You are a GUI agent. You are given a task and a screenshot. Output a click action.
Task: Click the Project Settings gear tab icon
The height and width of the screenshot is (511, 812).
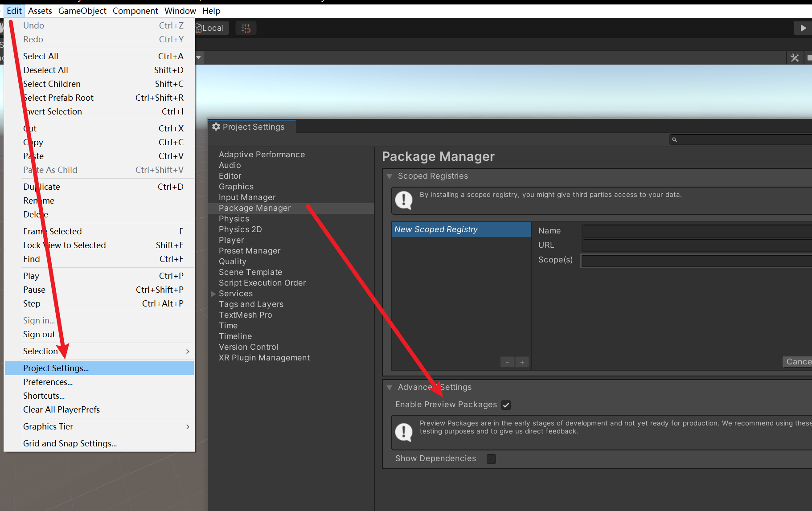(x=216, y=127)
